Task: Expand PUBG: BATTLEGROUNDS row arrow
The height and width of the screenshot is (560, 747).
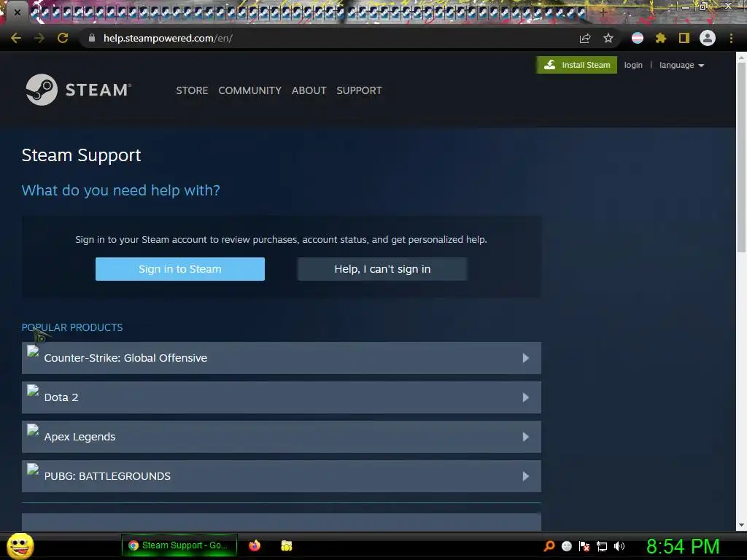Action: pos(525,476)
